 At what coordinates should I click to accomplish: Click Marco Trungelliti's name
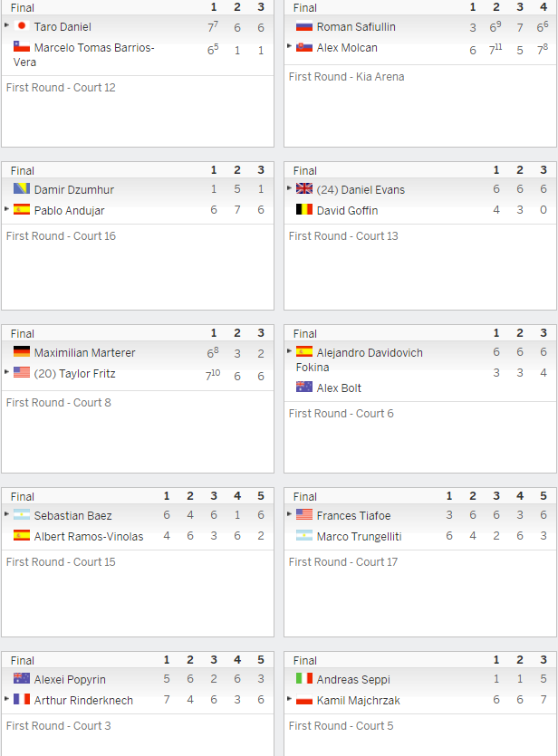coord(360,537)
